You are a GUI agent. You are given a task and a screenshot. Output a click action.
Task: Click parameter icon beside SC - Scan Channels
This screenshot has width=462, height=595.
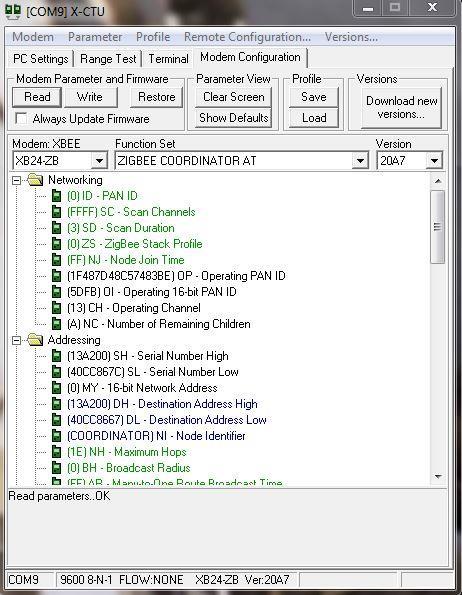click(56, 212)
